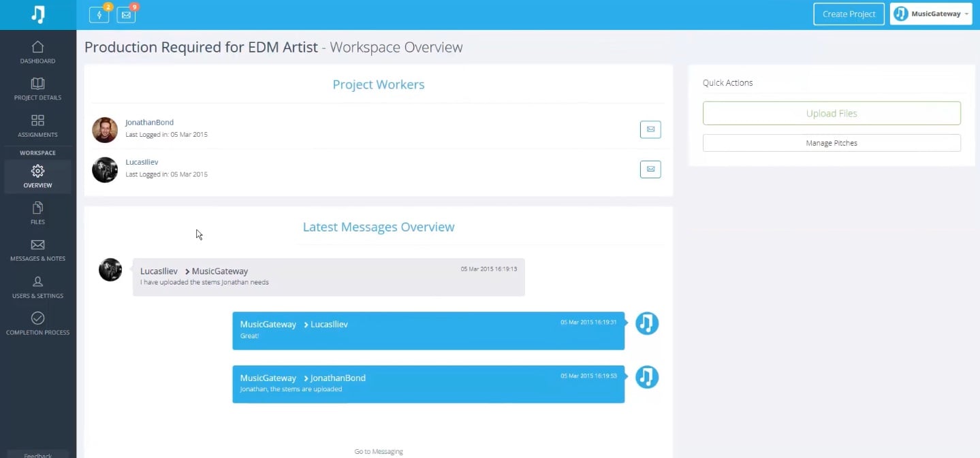This screenshot has width=980, height=458.
Task: Click JonathanBond's profile photo
Action: click(x=105, y=130)
